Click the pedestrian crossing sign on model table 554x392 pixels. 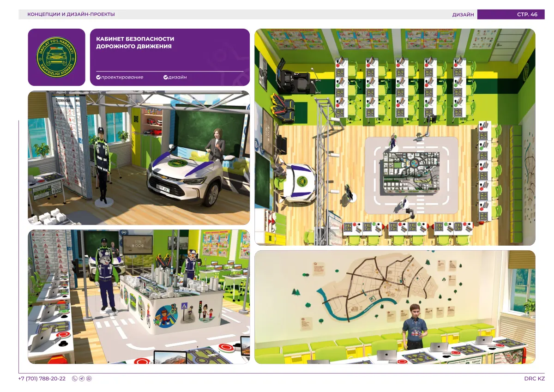pos(185,307)
